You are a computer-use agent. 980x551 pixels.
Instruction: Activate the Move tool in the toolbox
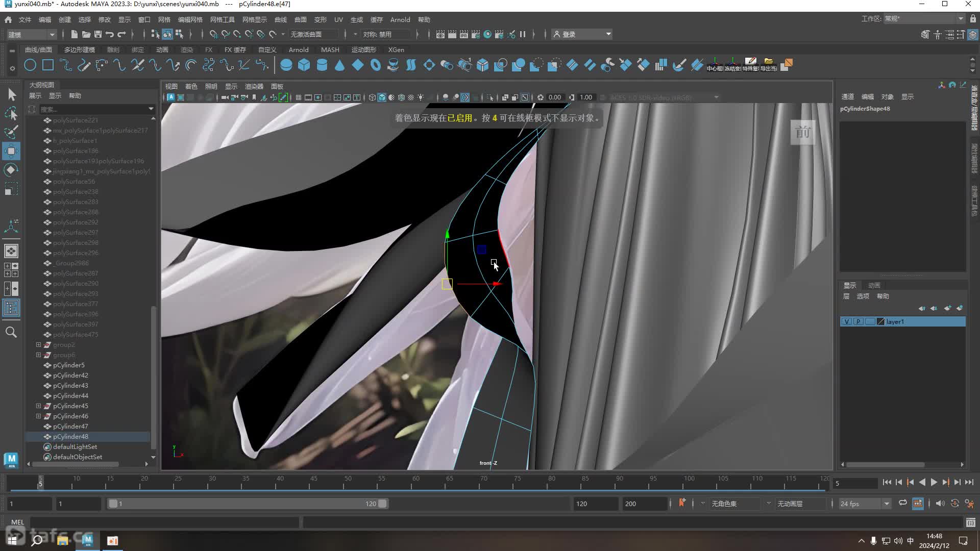11,151
